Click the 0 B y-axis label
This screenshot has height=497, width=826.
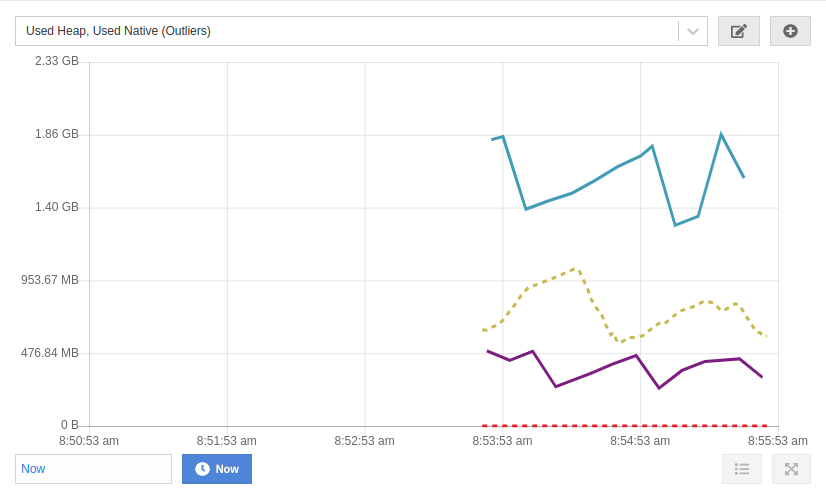pyautogui.click(x=69, y=425)
